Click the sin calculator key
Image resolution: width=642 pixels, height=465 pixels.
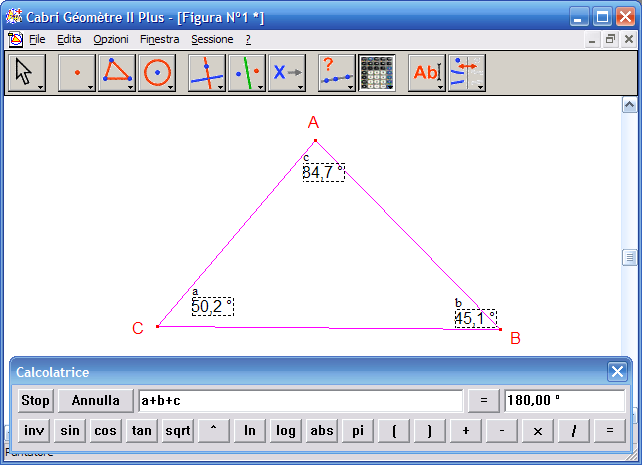click(x=70, y=431)
